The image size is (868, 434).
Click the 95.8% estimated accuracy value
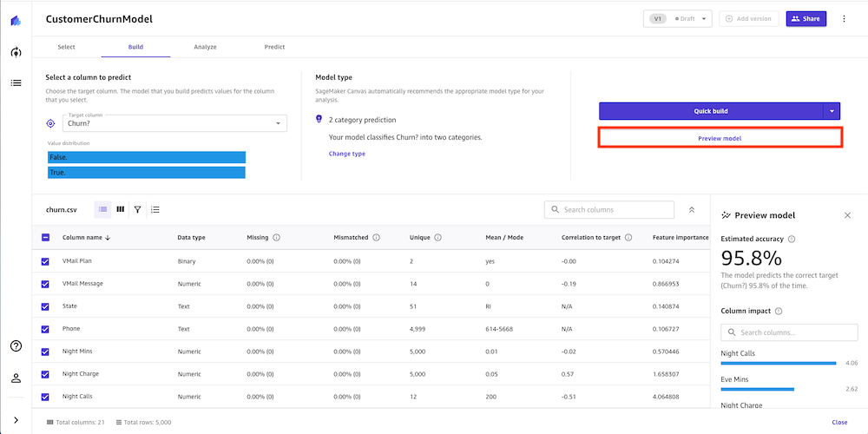point(751,259)
